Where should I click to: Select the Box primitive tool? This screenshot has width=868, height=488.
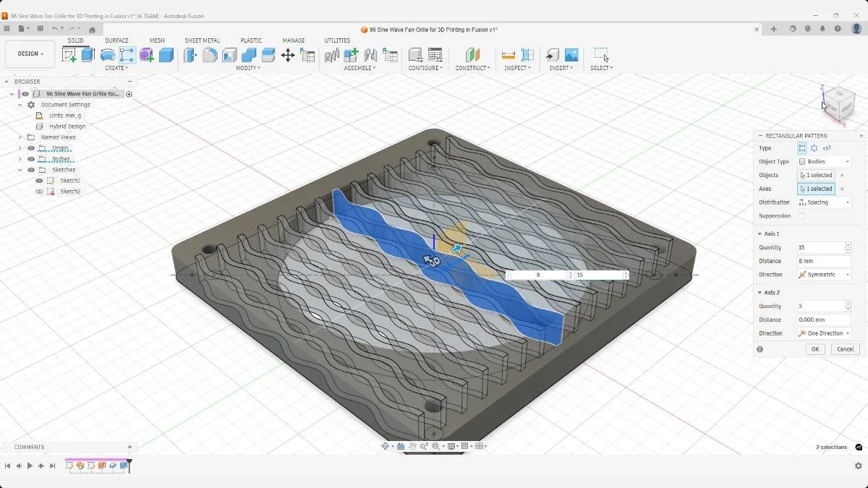click(x=166, y=55)
